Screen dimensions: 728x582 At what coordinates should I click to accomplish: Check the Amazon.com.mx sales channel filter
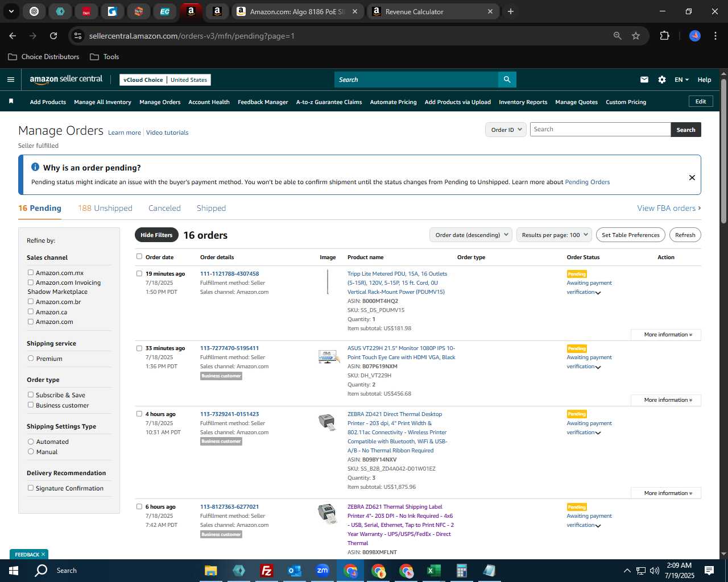click(31, 272)
